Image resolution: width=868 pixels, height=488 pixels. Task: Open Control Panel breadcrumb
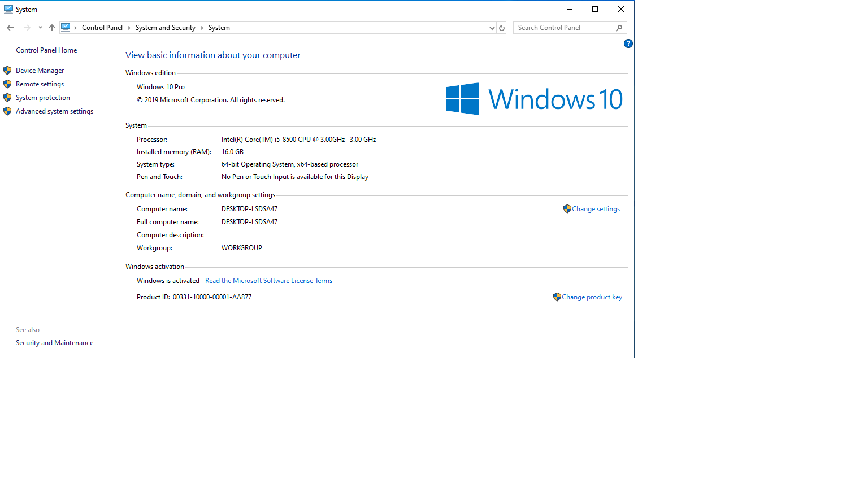point(102,28)
